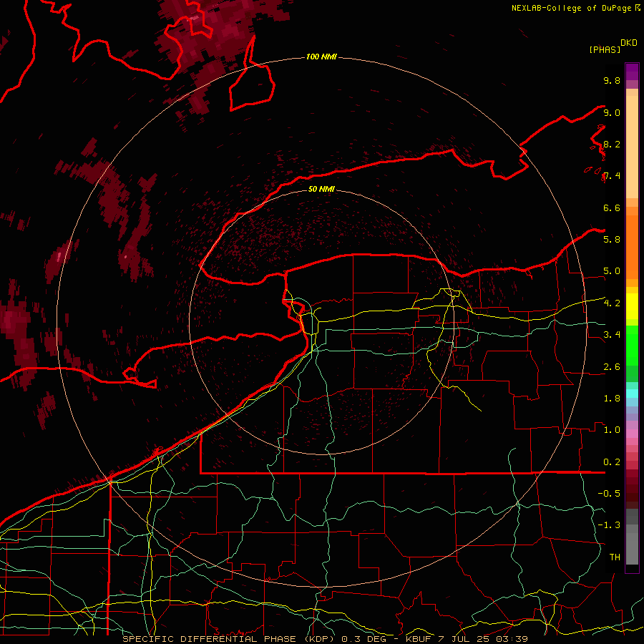Viewport: 644px width, 644px height.
Task: Click the 100 NMI range ring label
Action: pyautogui.click(x=321, y=57)
